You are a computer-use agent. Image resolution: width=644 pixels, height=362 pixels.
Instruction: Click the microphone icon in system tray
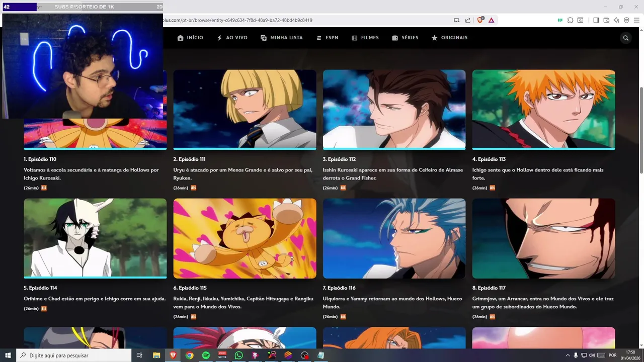click(576, 355)
